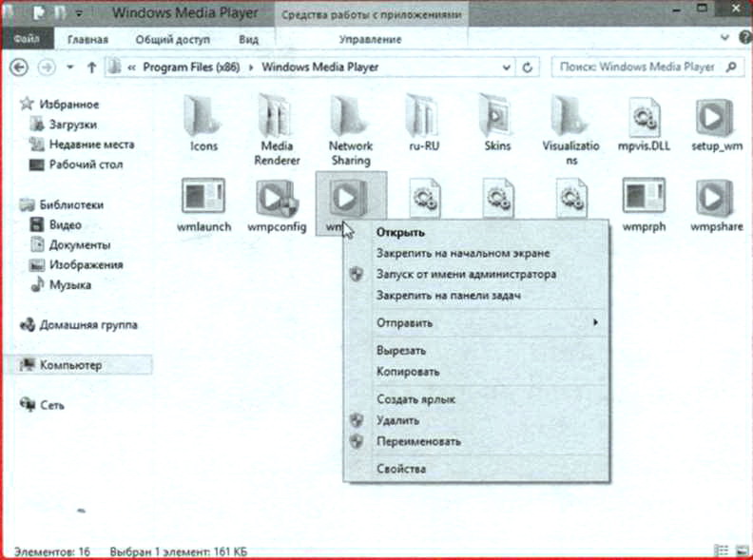
Task: Open the Network Sharing folder
Action: pos(350,118)
